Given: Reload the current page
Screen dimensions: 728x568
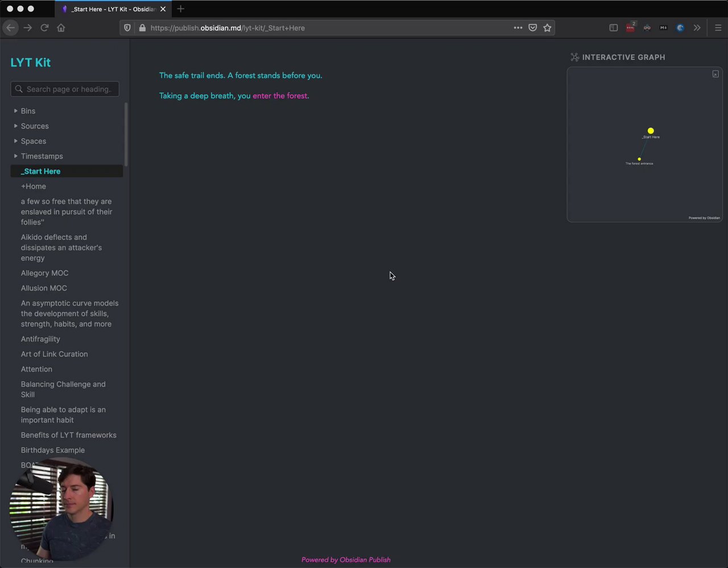Looking at the screenshot, I should click(44, 28).
